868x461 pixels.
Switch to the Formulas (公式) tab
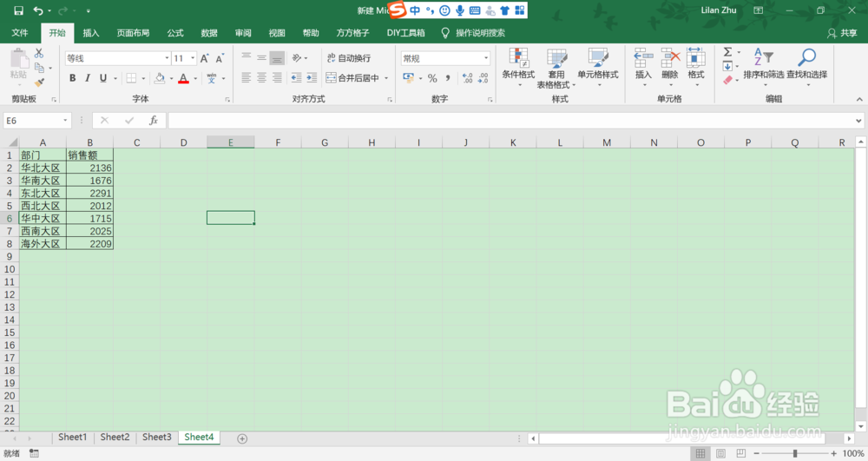(x=175, y=33)
